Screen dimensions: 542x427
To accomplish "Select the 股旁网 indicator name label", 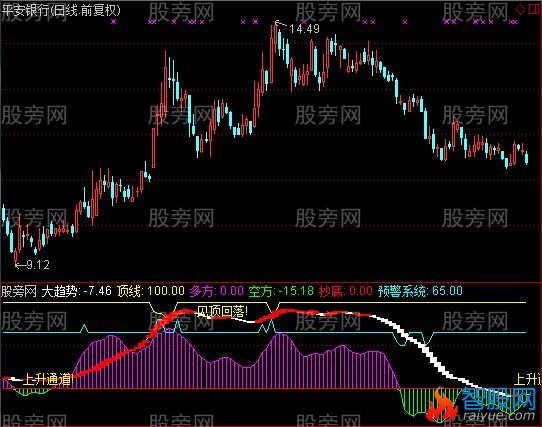I will (x=19, y=291).
